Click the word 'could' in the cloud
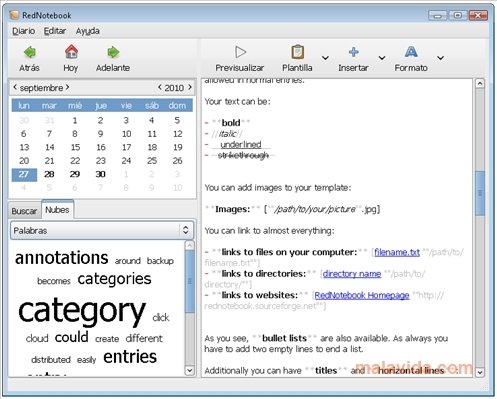 tap(72, 337)
